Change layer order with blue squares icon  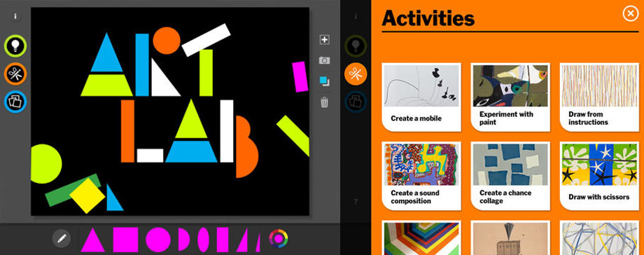[x=325, y=81]
